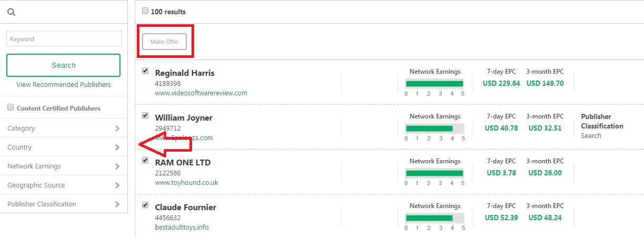This screenshot has height=237, width=644.
Task: Click the Make Offer button
Action: pyautogui.click(x=164, y=42)
